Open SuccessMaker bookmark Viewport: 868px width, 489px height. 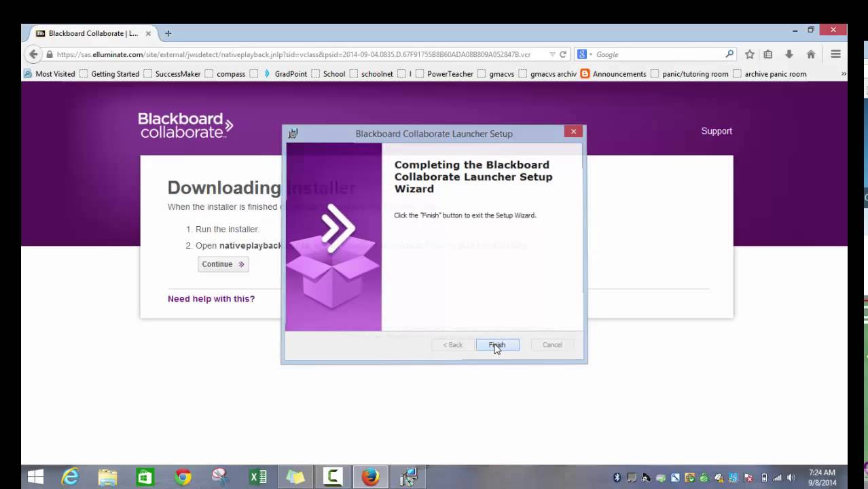(172, 74)
